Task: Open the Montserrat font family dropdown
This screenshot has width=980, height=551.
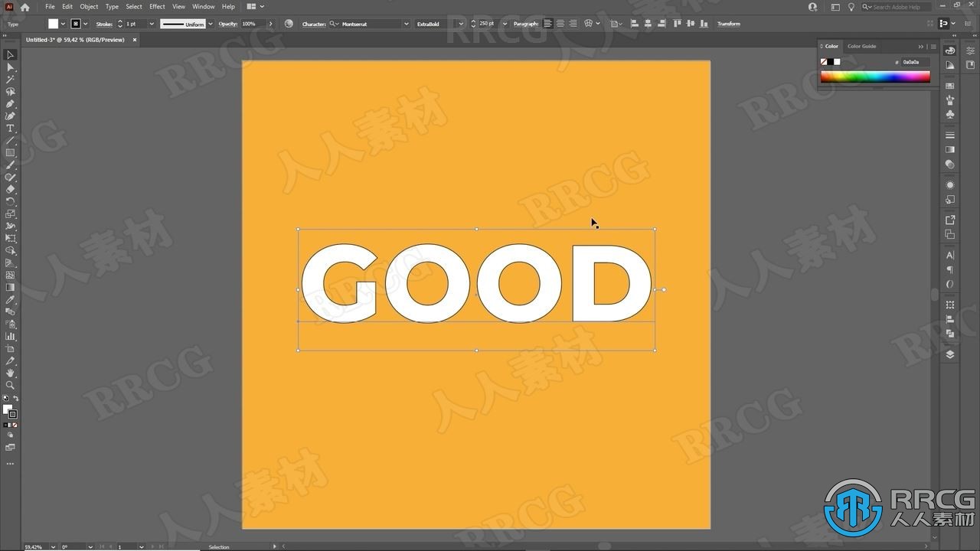Action: (406, 24)
